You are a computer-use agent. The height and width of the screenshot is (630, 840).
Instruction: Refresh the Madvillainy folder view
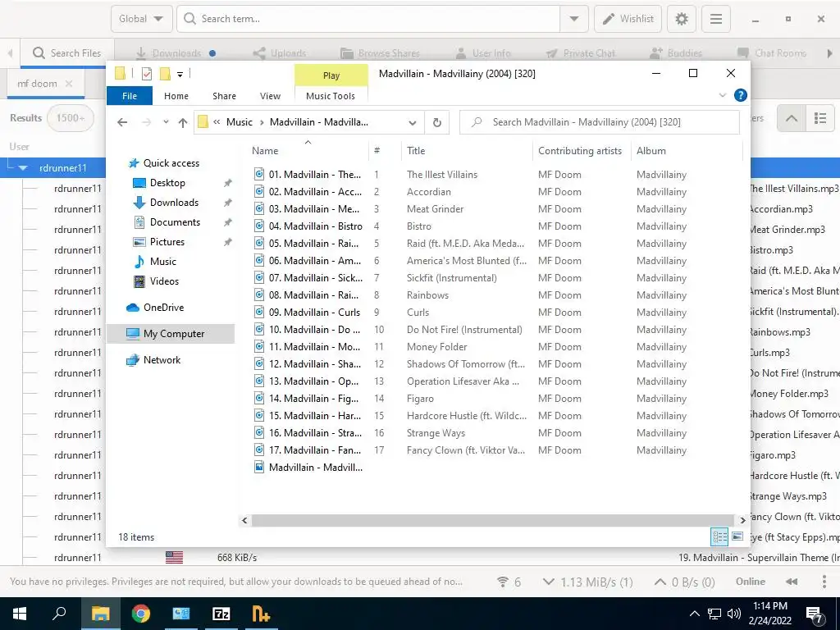[437, 123]
